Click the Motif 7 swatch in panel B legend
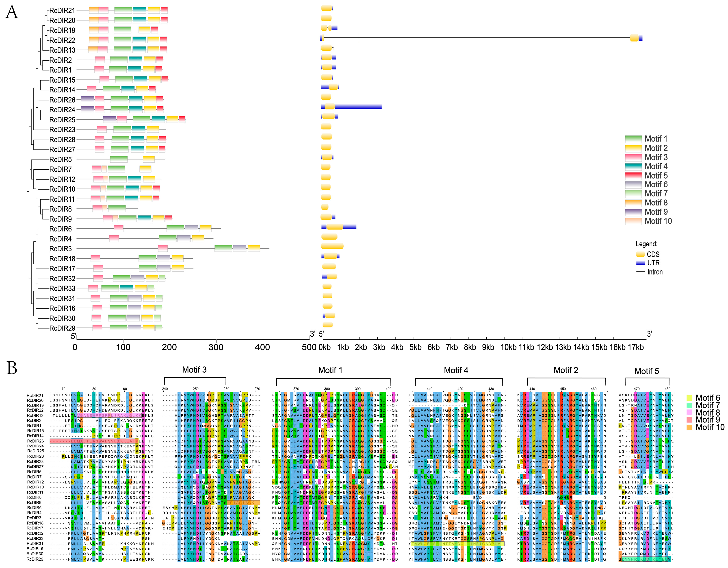 (689, 405)
